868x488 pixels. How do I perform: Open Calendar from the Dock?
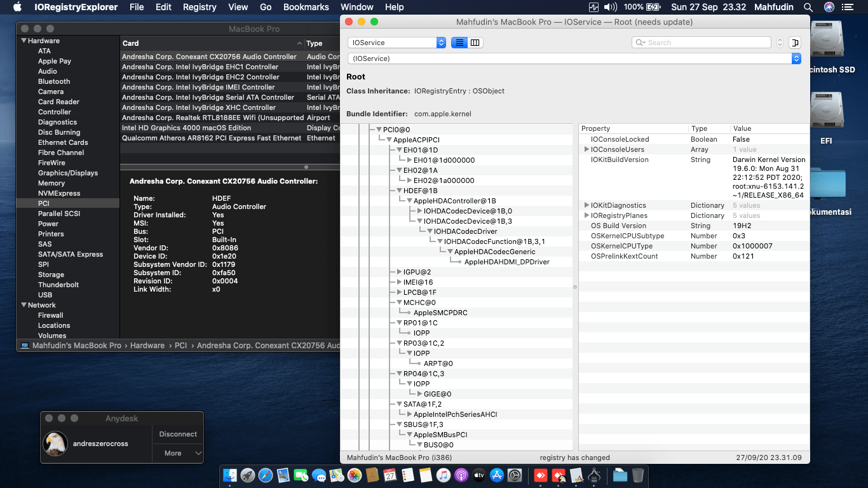click(x=390, y=475)
